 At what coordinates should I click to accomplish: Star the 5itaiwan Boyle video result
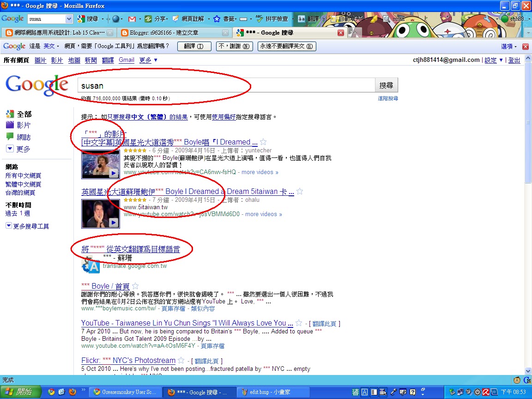(x=300, y=191)
